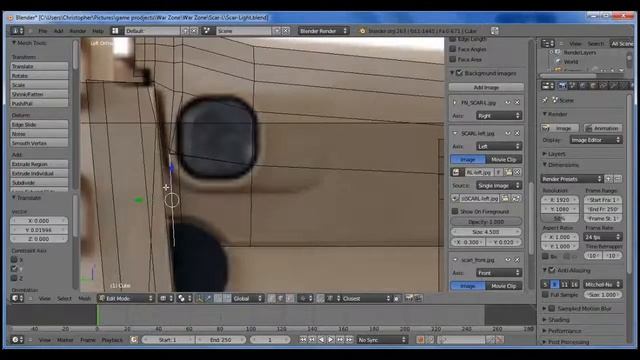Click the Translate button
The image size is (640, 360).
39,66
